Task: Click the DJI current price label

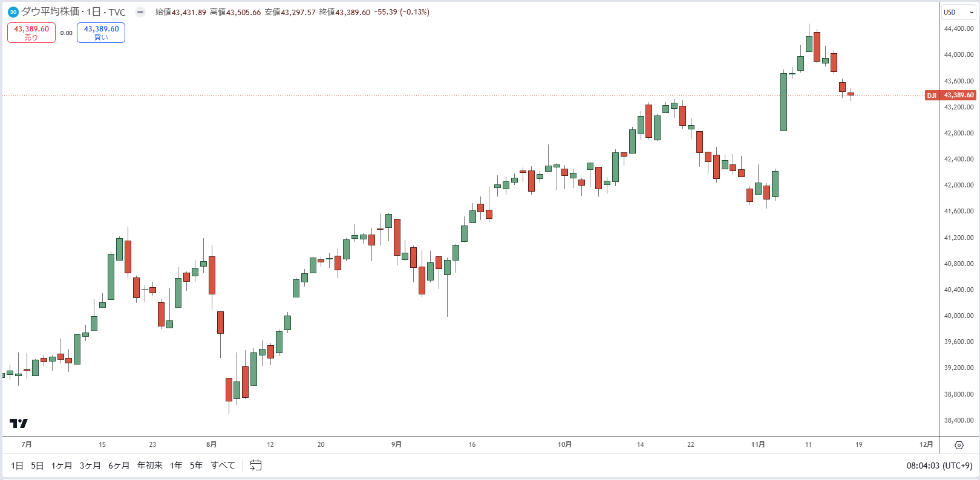Action: point(951,95)
